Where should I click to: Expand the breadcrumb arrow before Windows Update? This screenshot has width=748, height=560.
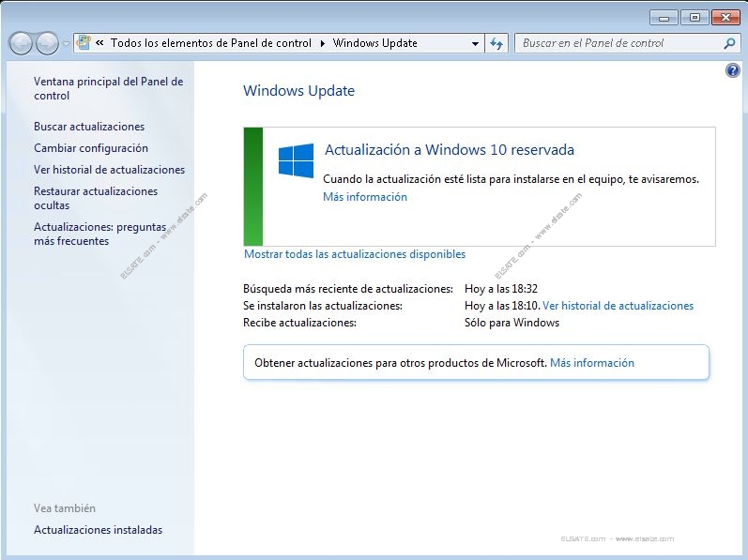(323, 43)
